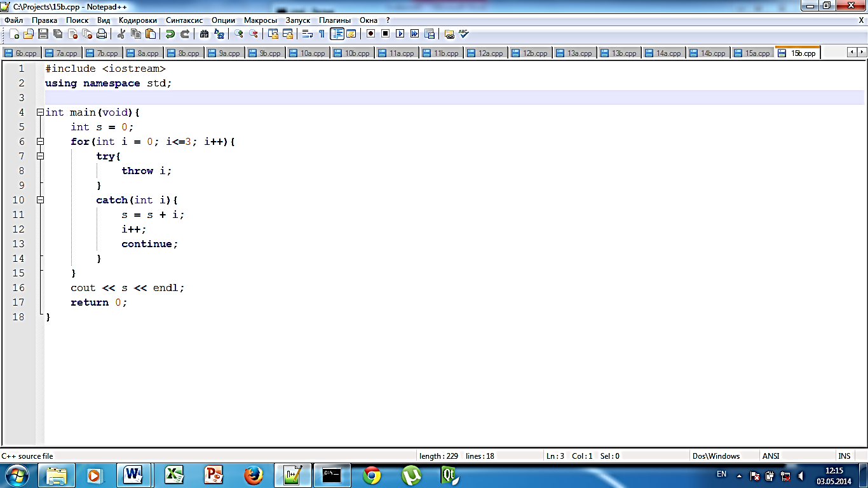Collapse the for loop fold on line 6
Viewport: 868px width, 488px height.
(41, 141)
